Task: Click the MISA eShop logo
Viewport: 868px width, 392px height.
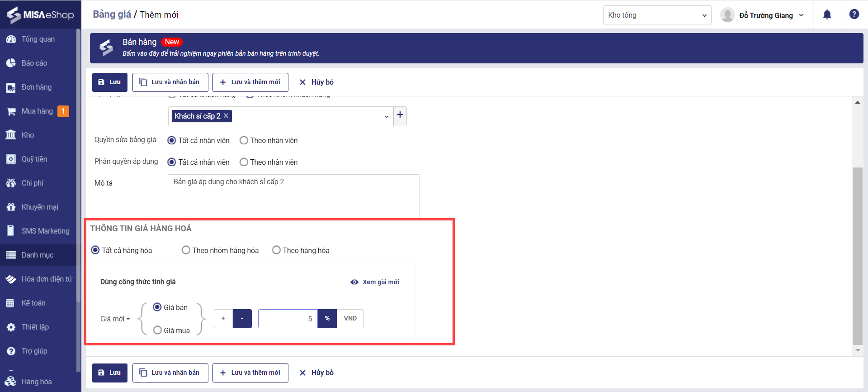Action: (x=40, y=14)
